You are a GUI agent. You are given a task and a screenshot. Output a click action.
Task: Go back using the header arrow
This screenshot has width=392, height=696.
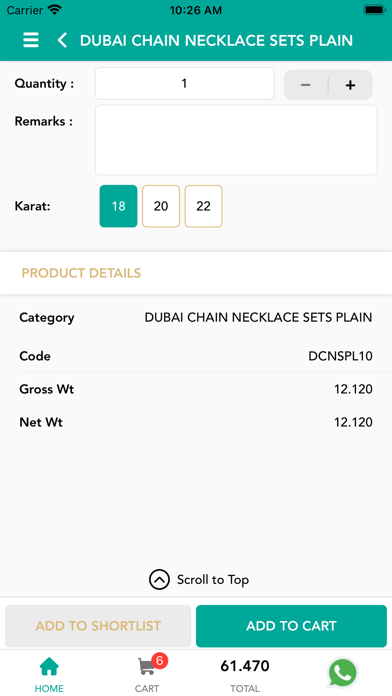62,40
